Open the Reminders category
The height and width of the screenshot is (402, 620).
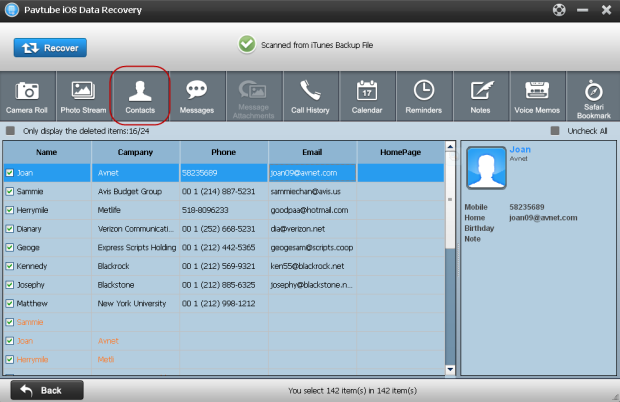pyautogui.click(x=423, y=96)
